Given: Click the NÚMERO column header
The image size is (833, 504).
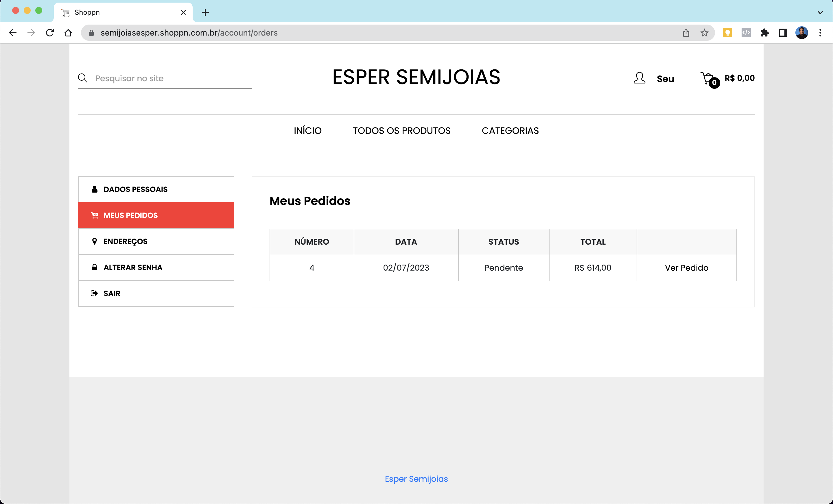Looking at the screenshot, I should [312, 242].
